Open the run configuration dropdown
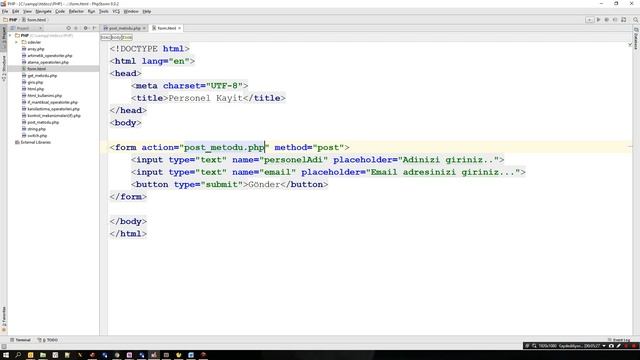The width and height of the screenshot is (640, 360). coord(589,20)
